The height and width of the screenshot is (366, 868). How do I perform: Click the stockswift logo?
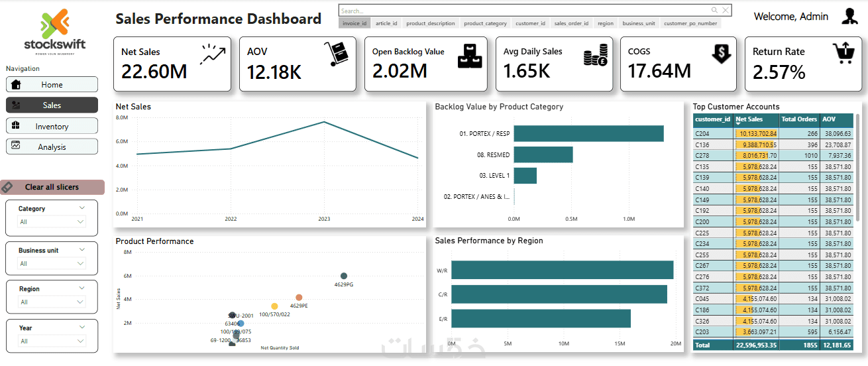click(x=54, y=32)
